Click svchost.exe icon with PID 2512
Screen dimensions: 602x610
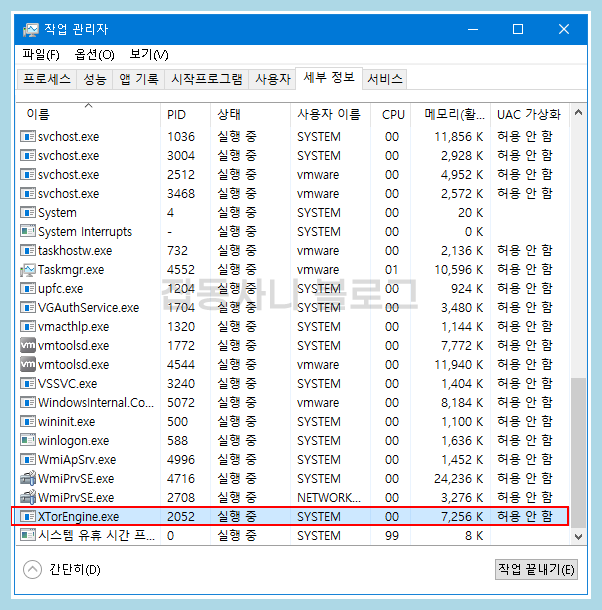(28, 175)
